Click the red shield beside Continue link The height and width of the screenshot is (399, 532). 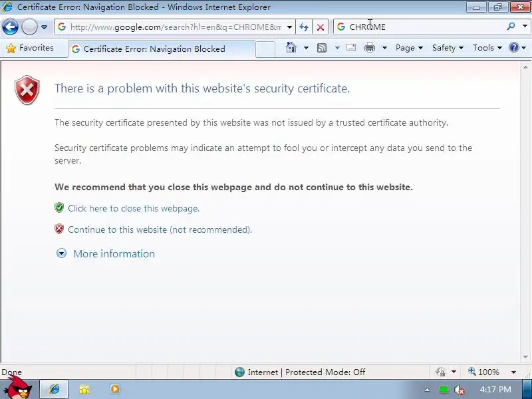tap(59, 229)
